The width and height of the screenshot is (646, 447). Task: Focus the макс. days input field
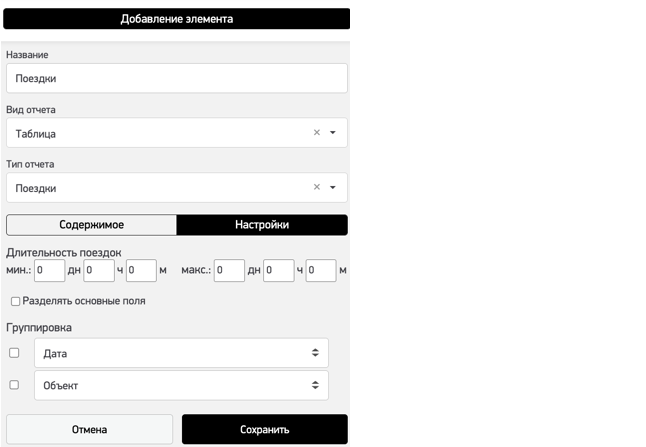[x=229, y=270]
